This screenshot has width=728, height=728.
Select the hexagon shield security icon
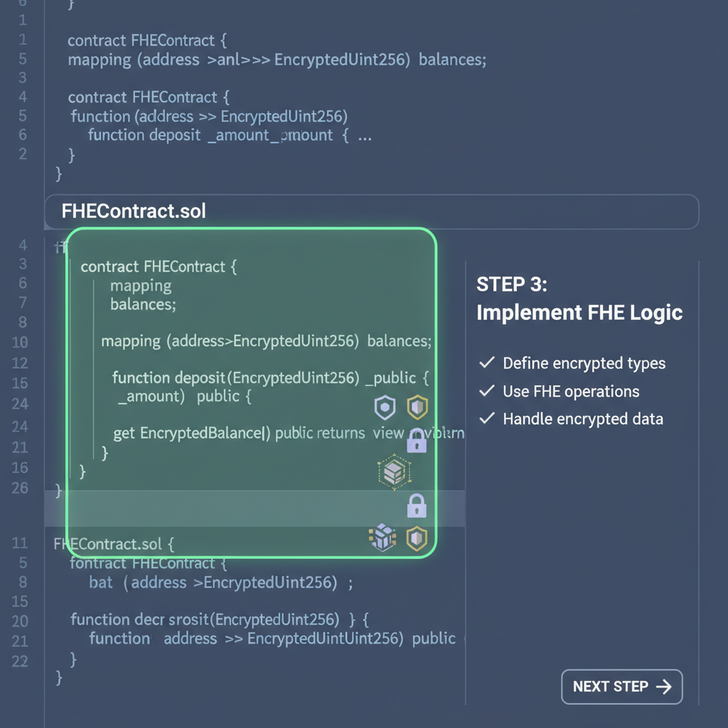384,407
